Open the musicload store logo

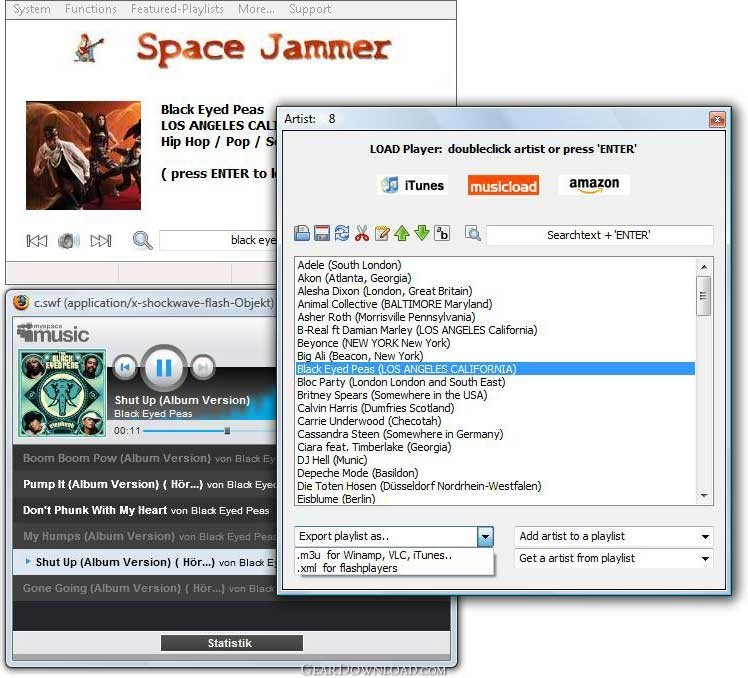pyautogui.click(x=503, y=185)
